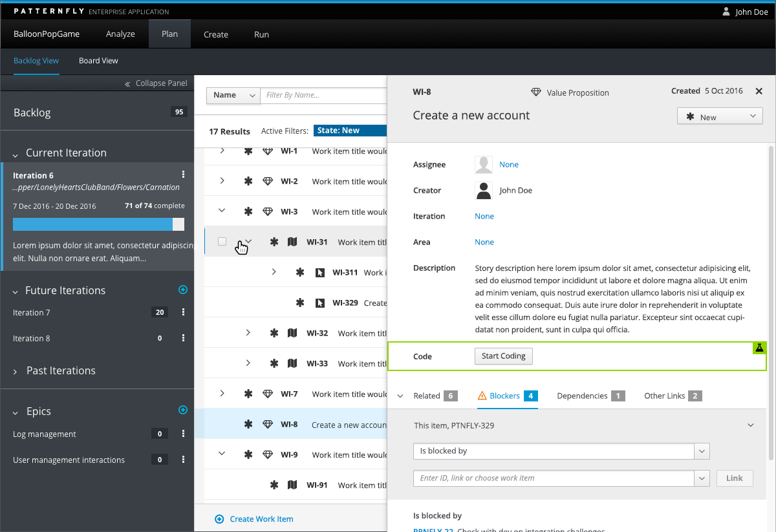Viewport: 776px width, 532px height.
Task: Click the Backlog heading with 95 count
Action: [x=97, y=112]
